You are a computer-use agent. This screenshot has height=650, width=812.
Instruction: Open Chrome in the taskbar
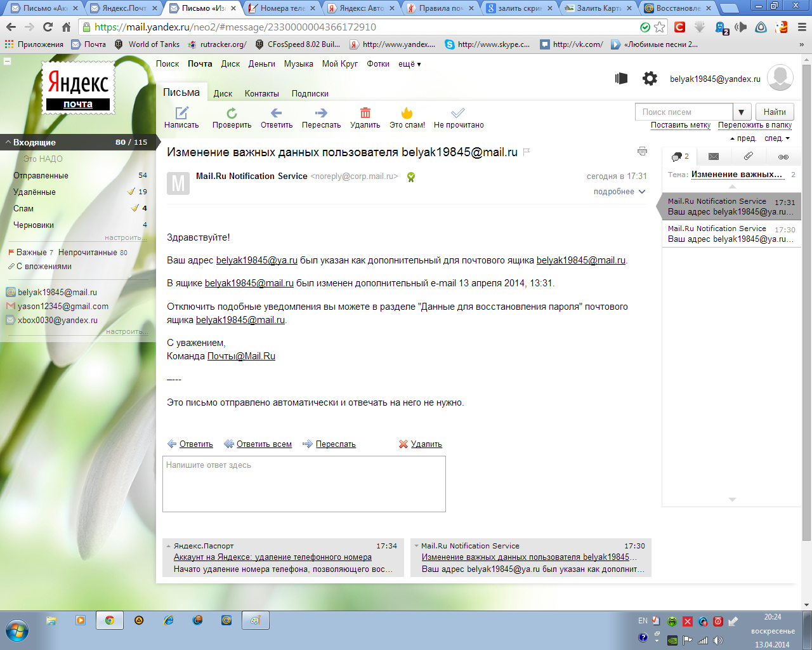click(110, 620)
